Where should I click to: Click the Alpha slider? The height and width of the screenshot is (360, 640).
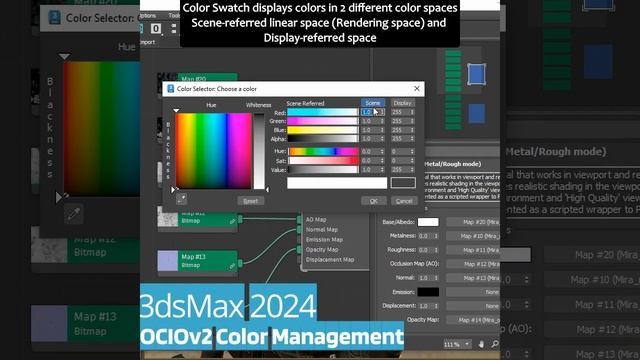click(322, 139)
